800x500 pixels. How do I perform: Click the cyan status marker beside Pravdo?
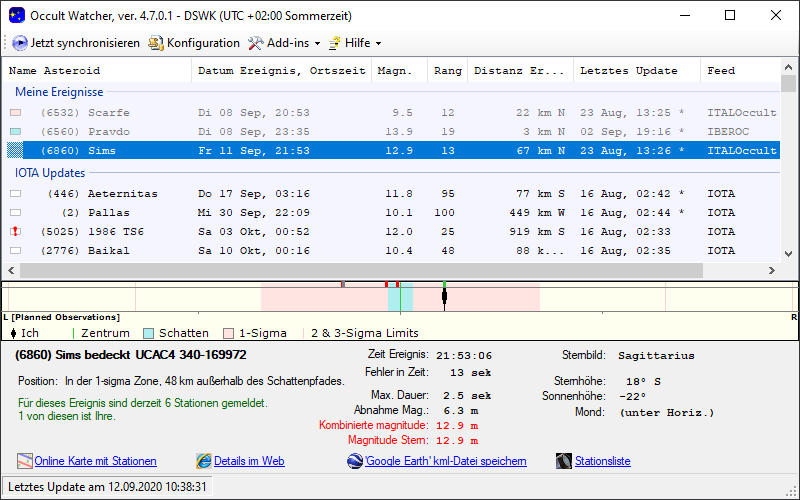(x=15, y=132)
